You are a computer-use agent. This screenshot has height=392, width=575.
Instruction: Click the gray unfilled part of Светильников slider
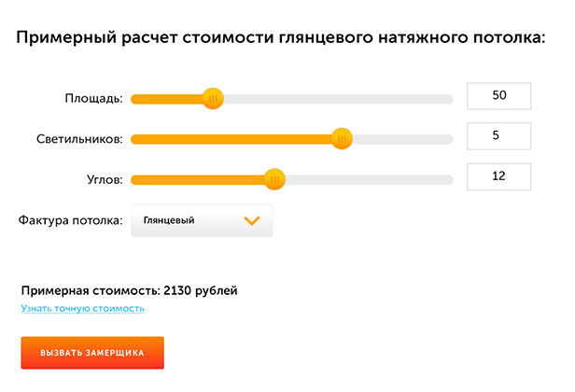point(401,139)
